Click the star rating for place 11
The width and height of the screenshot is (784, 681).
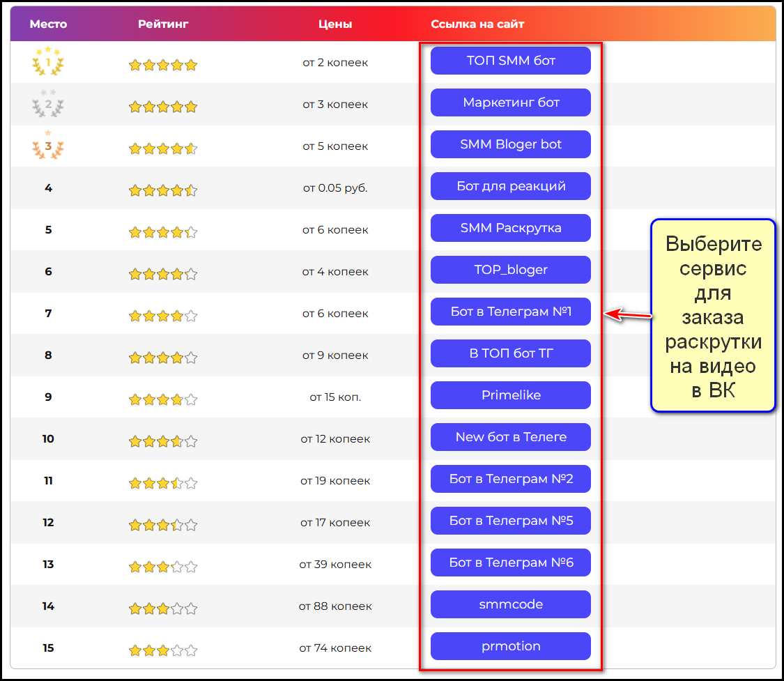(x=163, y=483)
